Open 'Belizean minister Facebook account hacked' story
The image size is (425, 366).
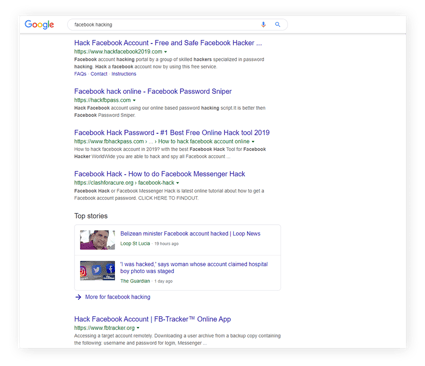point(190,234)
